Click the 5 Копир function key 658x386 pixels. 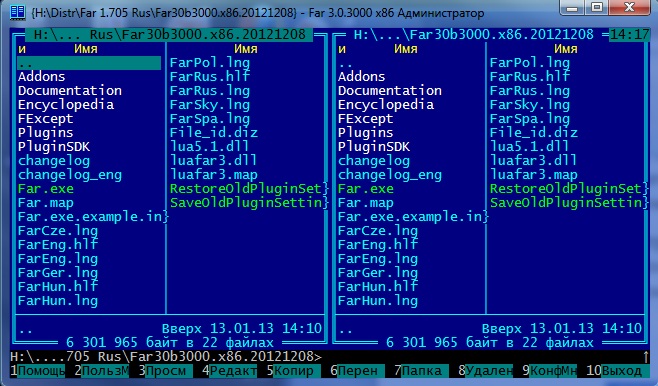[293, 371]
